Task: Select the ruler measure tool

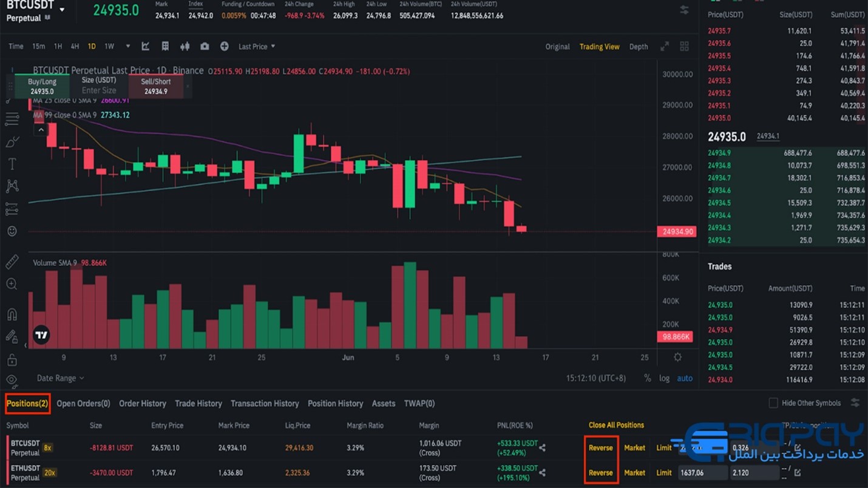Action: (12, 262)
